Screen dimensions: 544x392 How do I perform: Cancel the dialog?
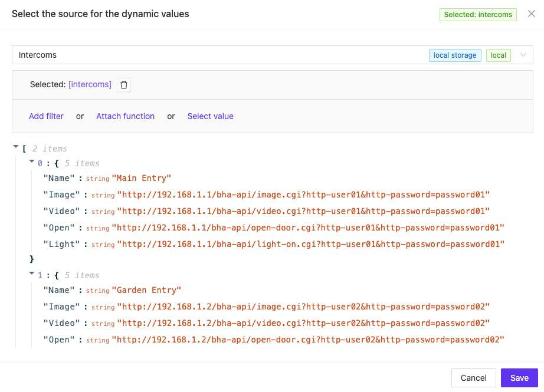tap(474, 377)
